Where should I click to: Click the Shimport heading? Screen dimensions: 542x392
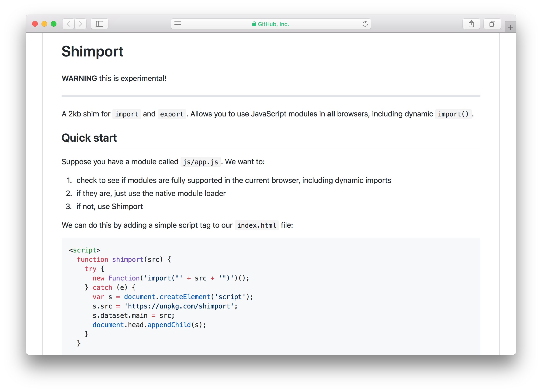[92, 51]
